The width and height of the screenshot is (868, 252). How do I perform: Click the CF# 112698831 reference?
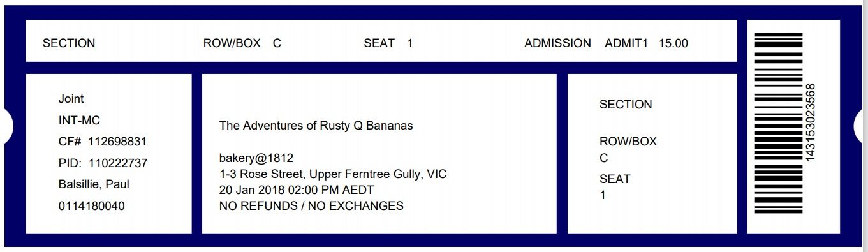tap(103, 142)
